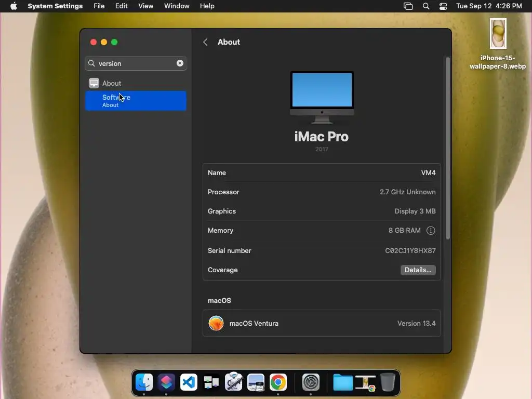Viewport: 532px width, 399px height.
Task: Open Preview from the Dock
Action: point(256,382)
